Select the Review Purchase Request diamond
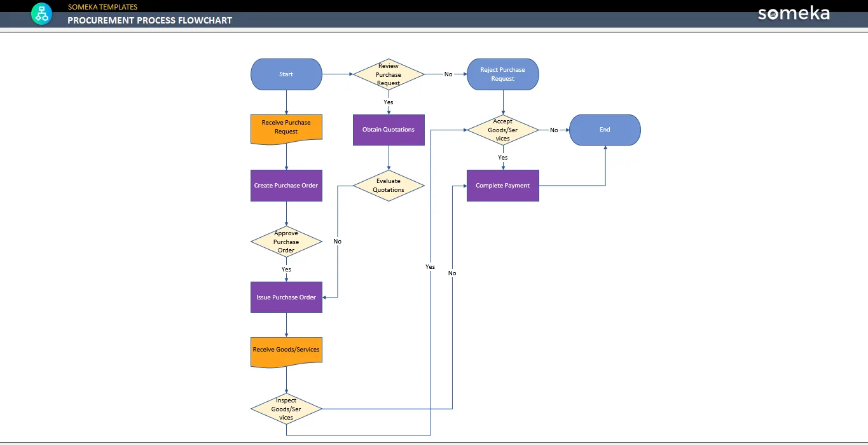Viewport: 868px width, 445px height. pos(389,74)
